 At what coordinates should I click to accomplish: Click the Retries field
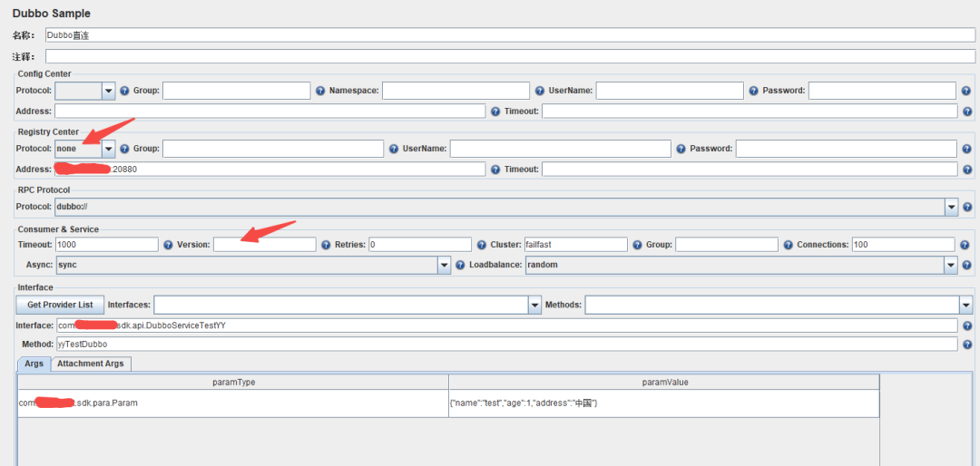pos(420,245)
